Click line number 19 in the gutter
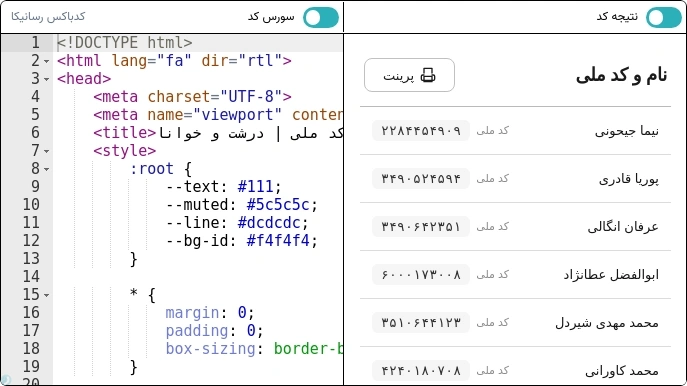Image resolution: width=687 pixels, height=386 pixels. pos(31,366)
